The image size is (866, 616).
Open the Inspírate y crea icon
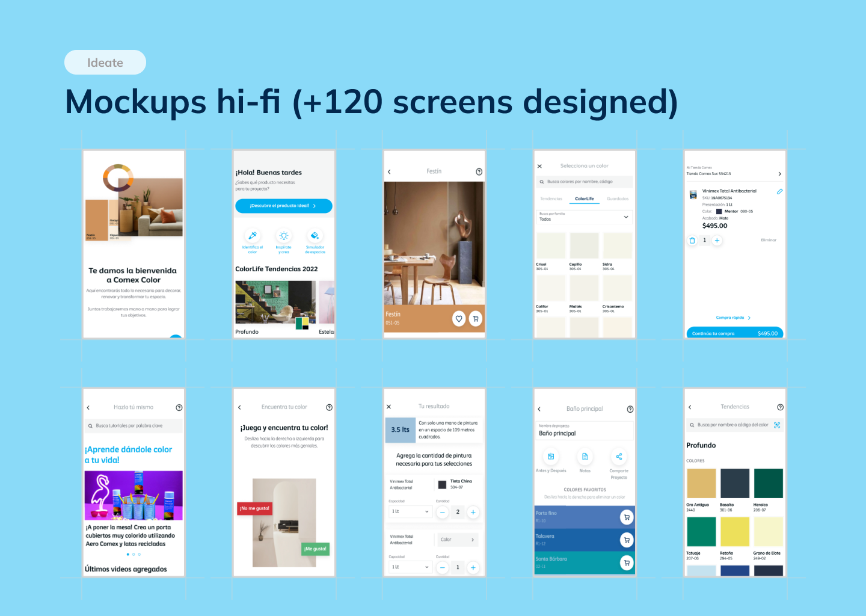pos(283,236)
